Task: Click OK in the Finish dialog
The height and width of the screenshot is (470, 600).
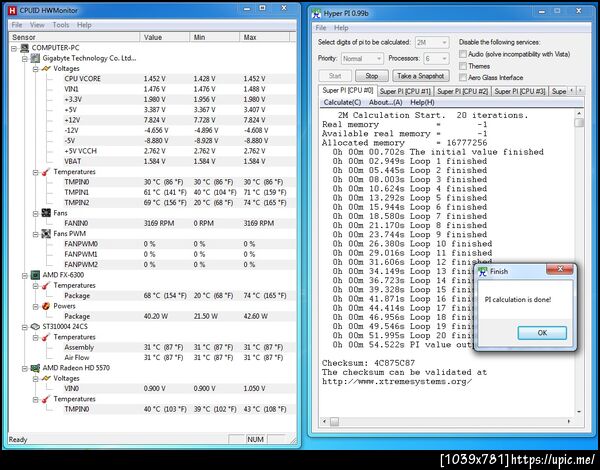Action: click(542, 333)
